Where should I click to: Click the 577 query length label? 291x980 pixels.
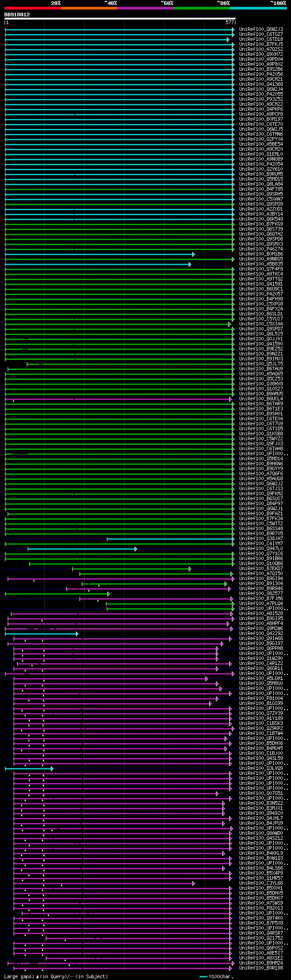230,22
